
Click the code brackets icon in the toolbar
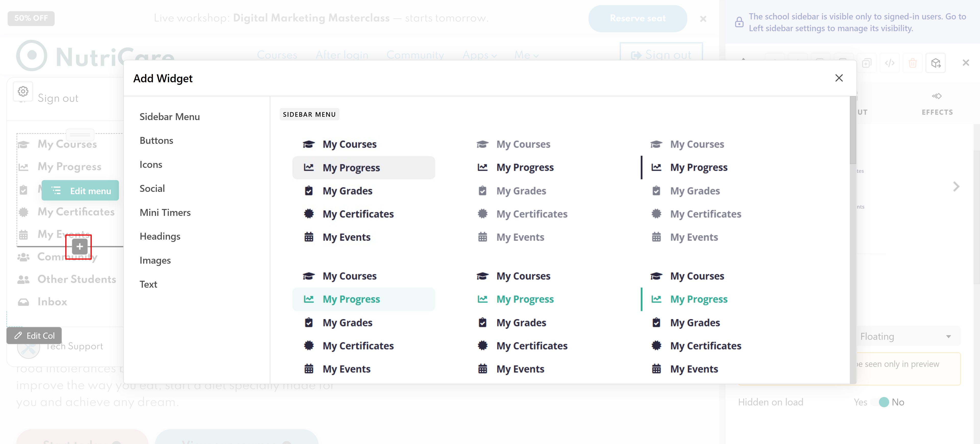889,63
